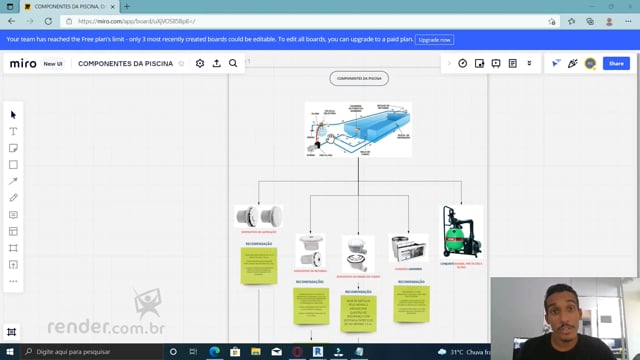Viewport: 640px width, 360px height.
Task: Open the Windows Start menu
Action: [x=10, y=352]
